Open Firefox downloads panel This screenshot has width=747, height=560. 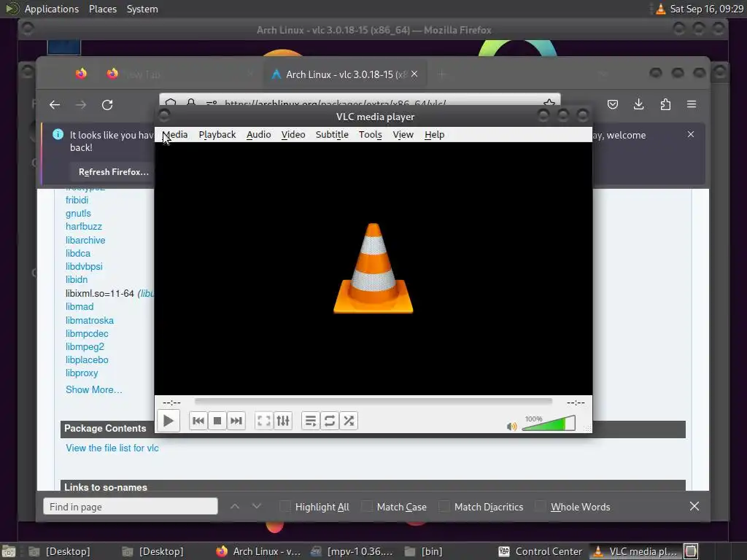pos(639,104)
